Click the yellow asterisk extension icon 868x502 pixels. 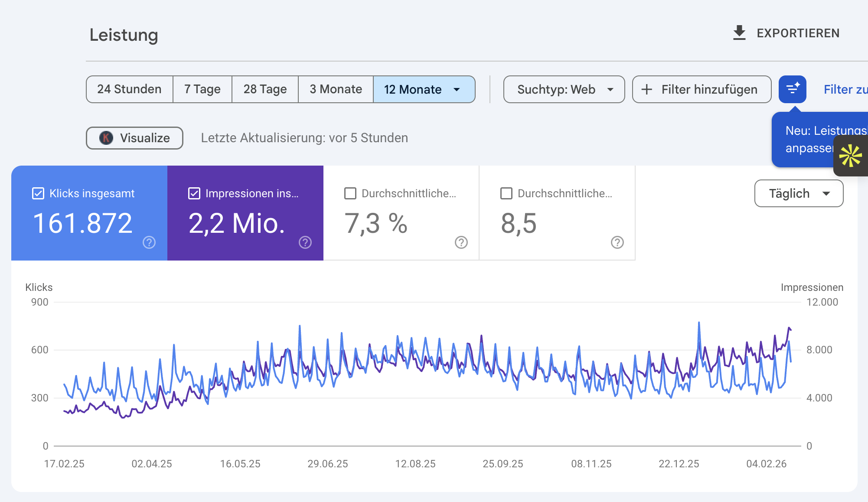851,155
